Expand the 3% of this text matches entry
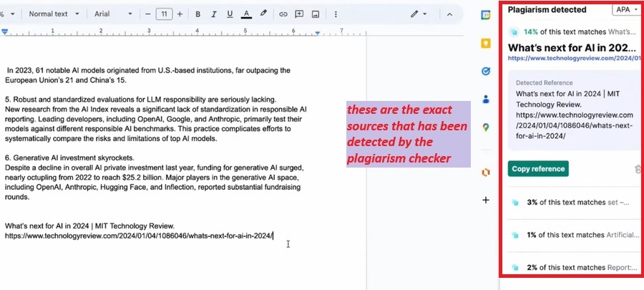 coord(571,203)
